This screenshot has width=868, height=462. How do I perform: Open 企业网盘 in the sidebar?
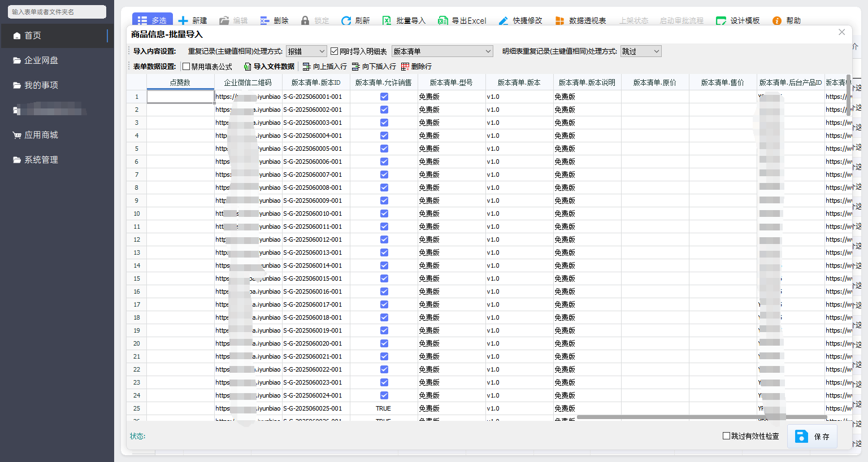57,60
